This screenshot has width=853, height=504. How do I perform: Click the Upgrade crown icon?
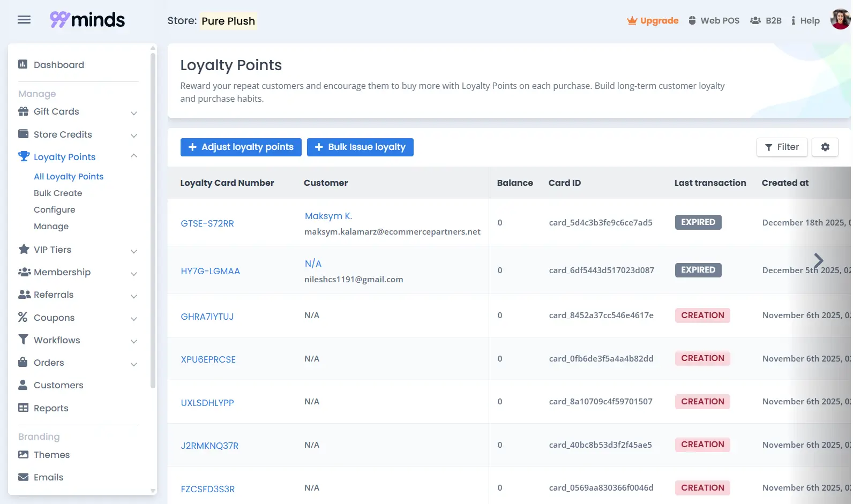click(x=632, y=21)
